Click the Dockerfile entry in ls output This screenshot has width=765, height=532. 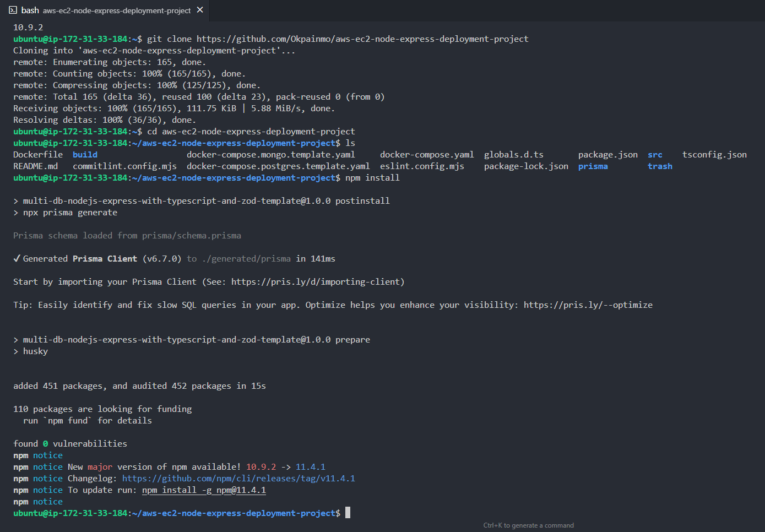[x=38, y=155]
